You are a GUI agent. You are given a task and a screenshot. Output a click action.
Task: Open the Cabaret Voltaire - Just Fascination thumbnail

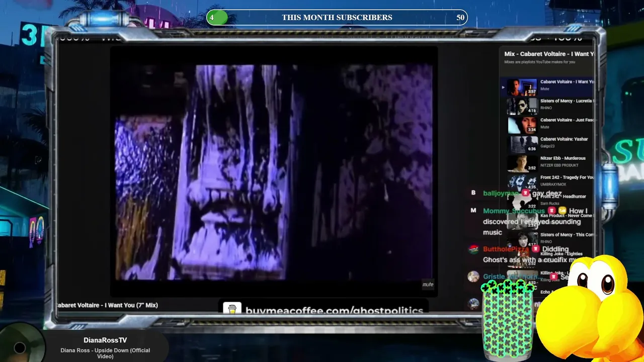click(x=522, y=125)
